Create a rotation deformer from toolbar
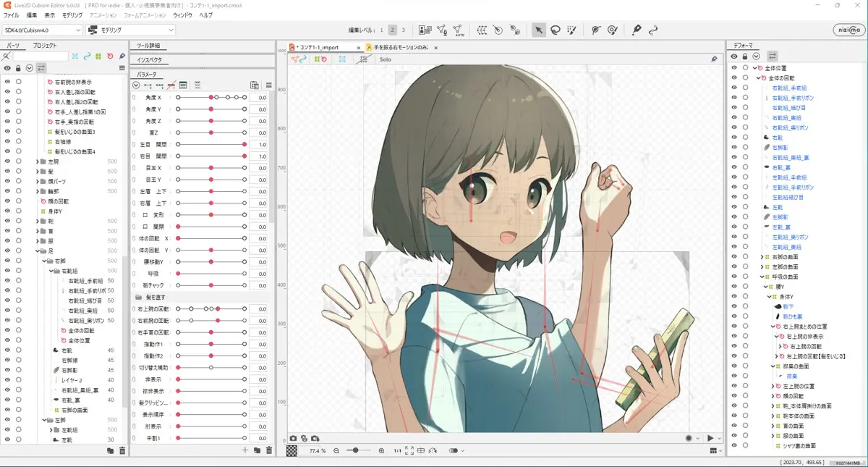Screen dimensions: 868x467 [x=498, y=30]
